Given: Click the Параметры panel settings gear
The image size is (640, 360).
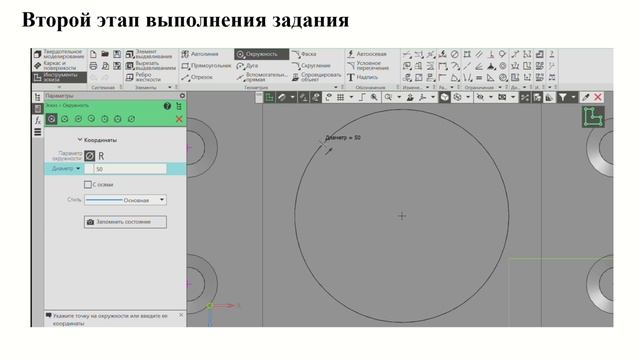Looking at the screenshot, I should [x=182, y=96].
